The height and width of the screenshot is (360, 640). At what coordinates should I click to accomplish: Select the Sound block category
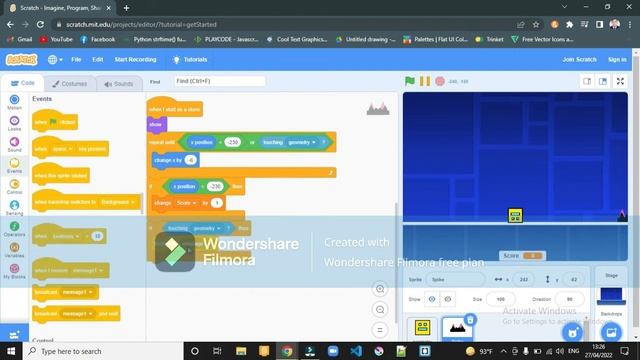point(14,144)
